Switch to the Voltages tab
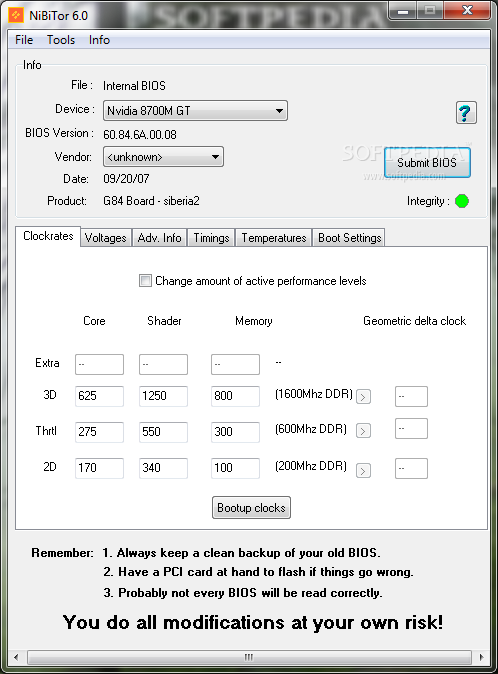The height and width of the screenshot is (674, 498). click(106, 238)
